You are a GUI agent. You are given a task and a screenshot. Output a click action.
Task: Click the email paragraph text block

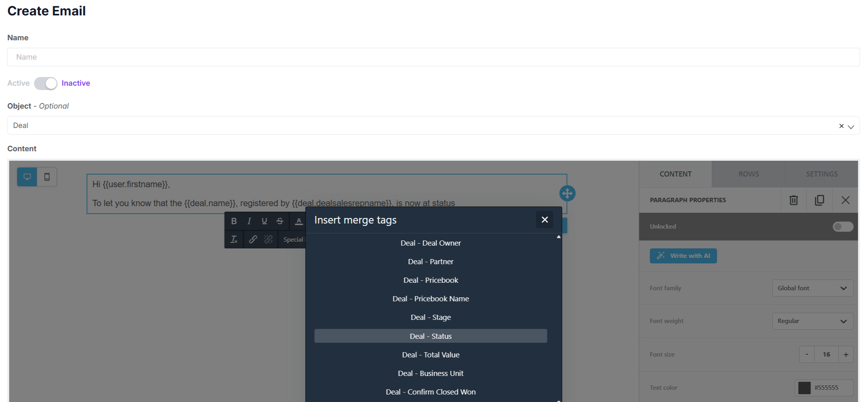327,194
